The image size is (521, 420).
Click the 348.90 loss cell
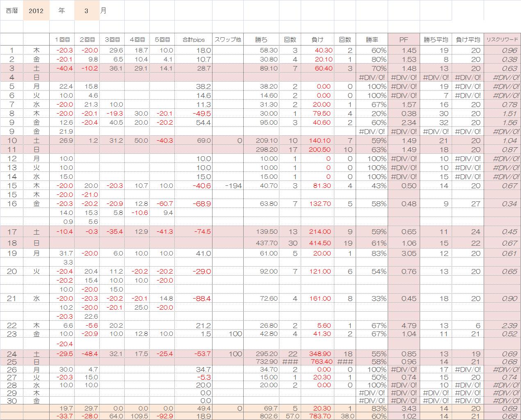[318, 354]
